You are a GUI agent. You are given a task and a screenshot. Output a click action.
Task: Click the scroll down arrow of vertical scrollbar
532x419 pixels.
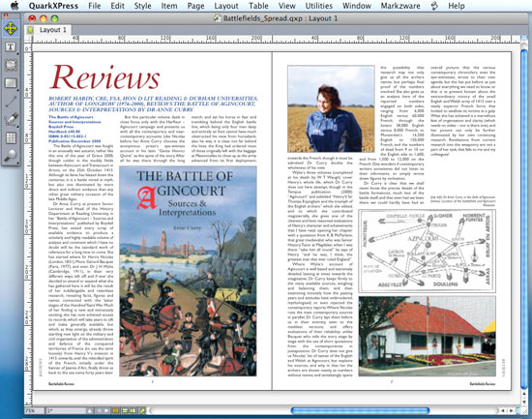524,402
